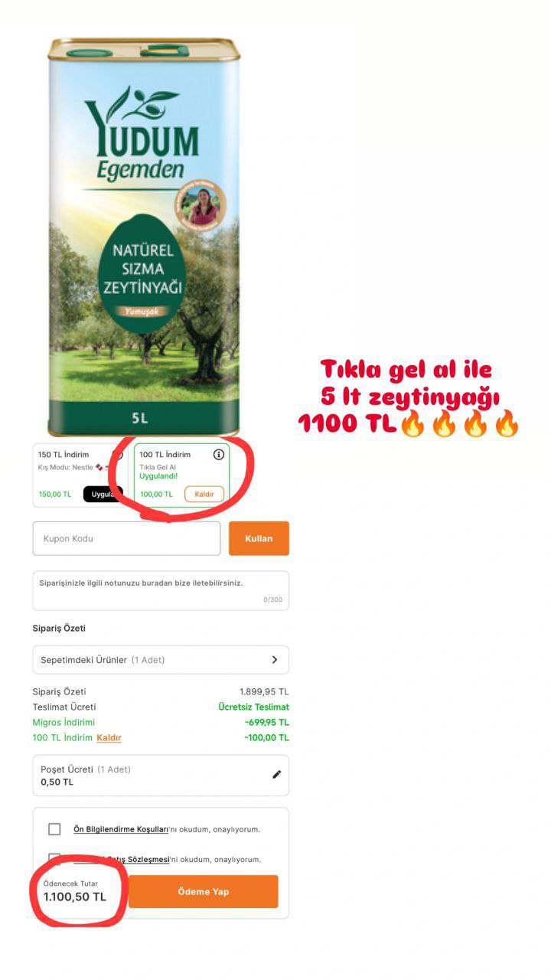Click the Poşet Ücreti row
The image size is (551, 980).
tap(161, 776)
